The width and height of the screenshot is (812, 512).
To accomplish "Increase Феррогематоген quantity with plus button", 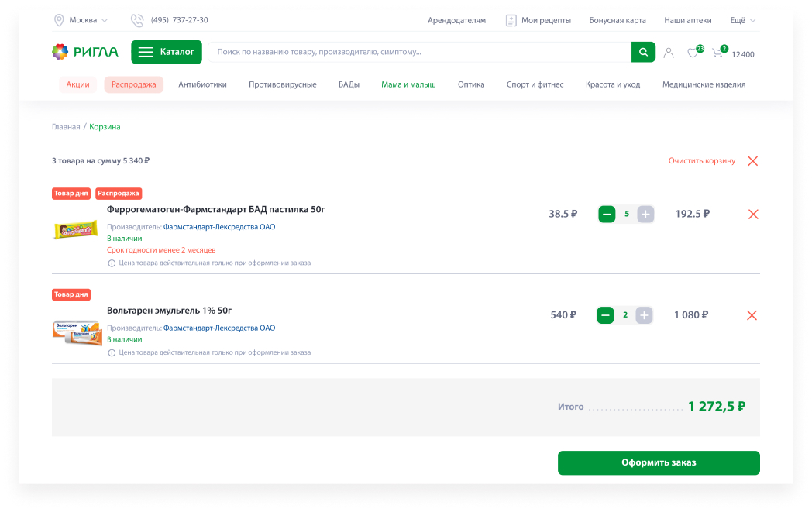I will (645, 215).
